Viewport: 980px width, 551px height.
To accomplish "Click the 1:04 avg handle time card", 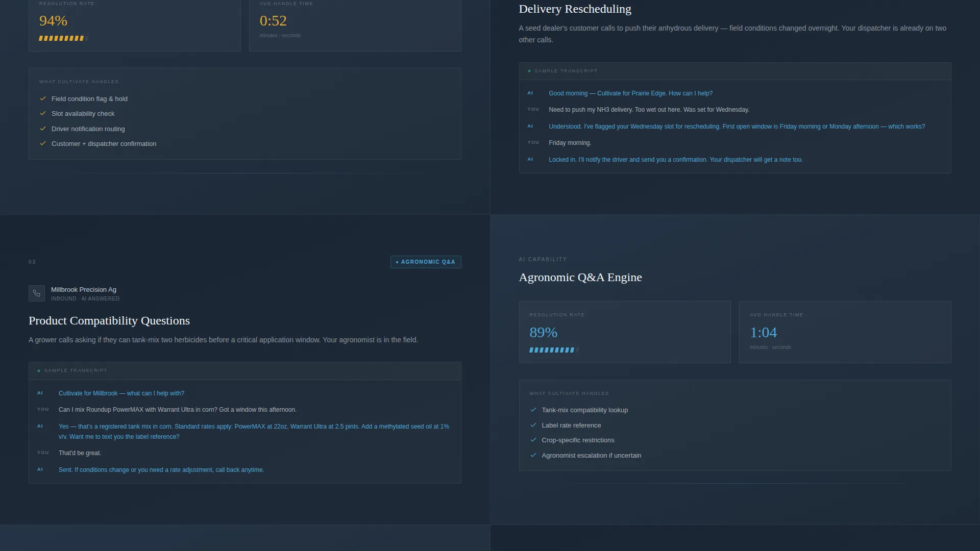I will [845, 332].
